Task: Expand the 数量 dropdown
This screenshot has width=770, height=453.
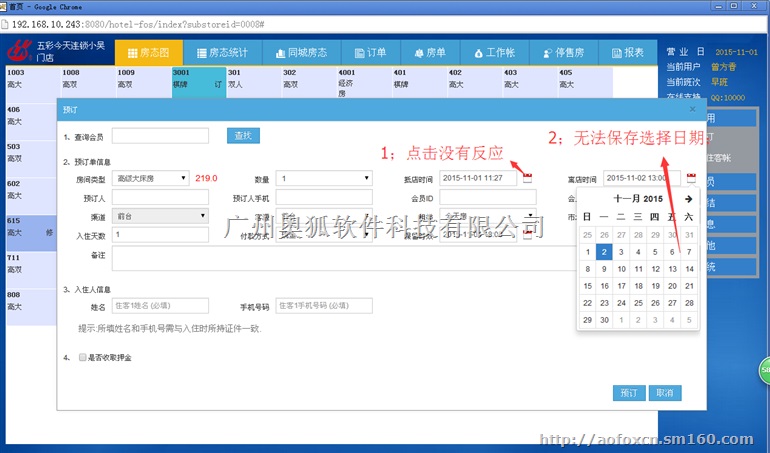Action: [x=324, y=178]
